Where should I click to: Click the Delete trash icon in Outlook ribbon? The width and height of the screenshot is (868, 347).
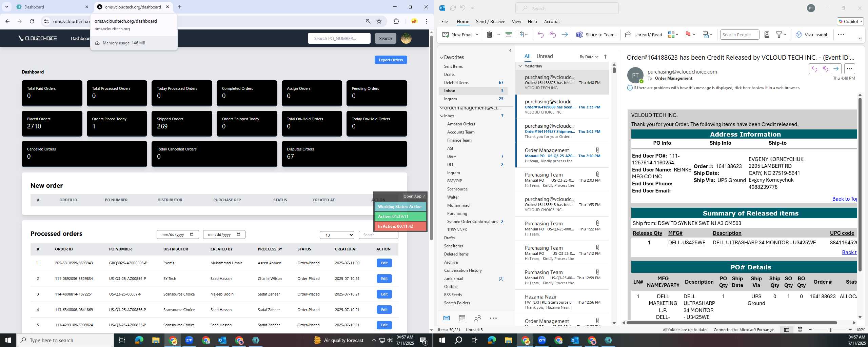click(489, 35)
